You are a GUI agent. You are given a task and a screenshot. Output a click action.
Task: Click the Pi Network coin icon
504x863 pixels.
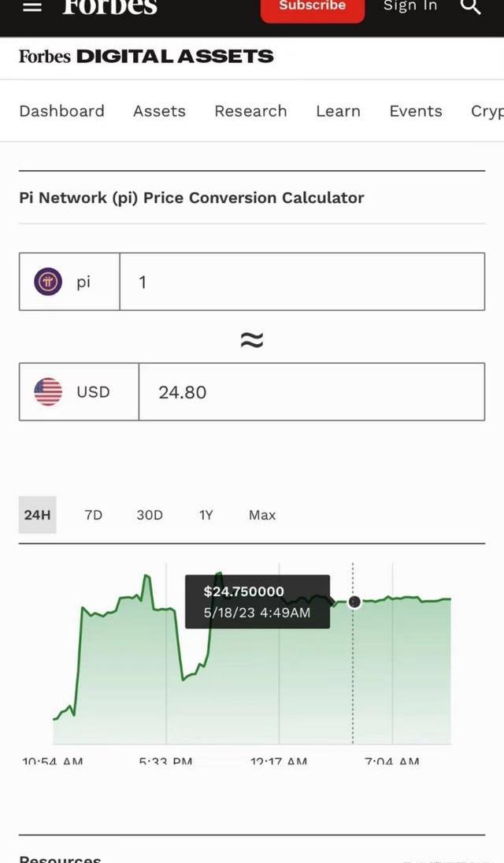[x=48, y=282]
